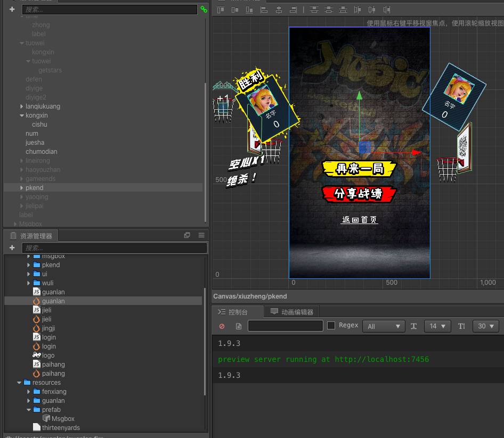Image resolution: width=504 pixels, height=438 pixels.
Task: Select the chumodian node in the hierarchy
Action: [41, 151]
